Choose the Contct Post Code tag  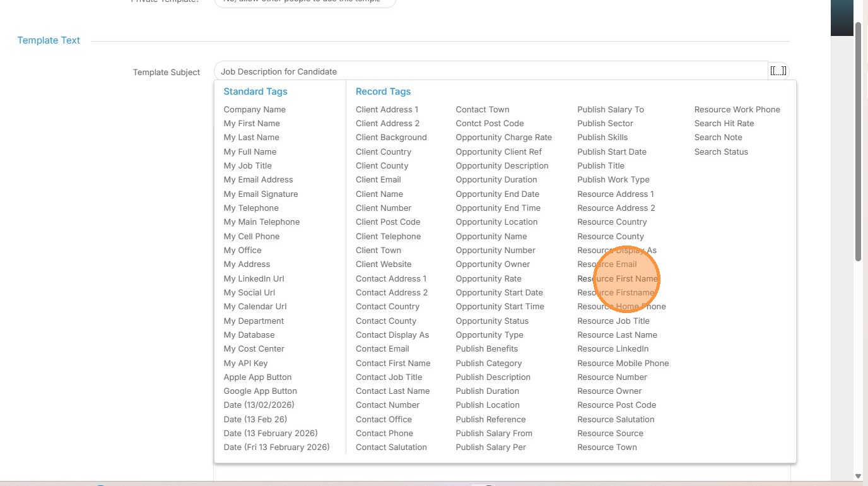pyautogui.click(x=490, y=123)
